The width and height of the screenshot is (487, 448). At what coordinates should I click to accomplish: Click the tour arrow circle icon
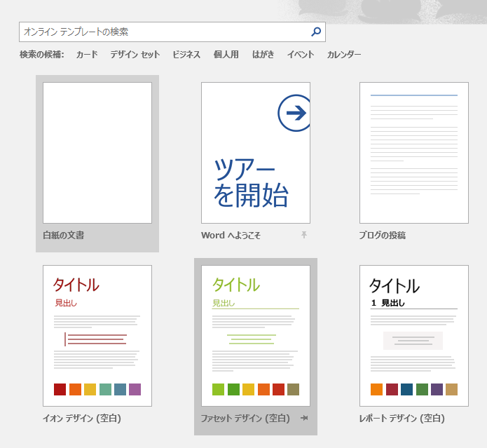(294, 113)
